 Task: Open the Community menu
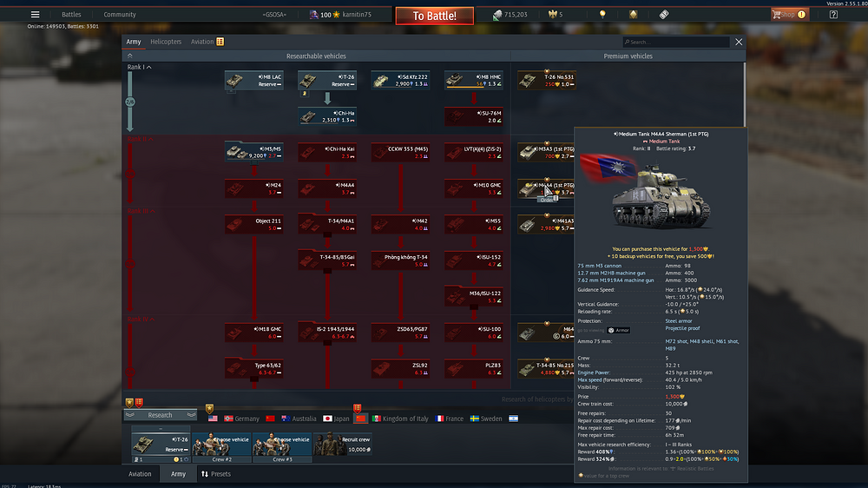120,15
